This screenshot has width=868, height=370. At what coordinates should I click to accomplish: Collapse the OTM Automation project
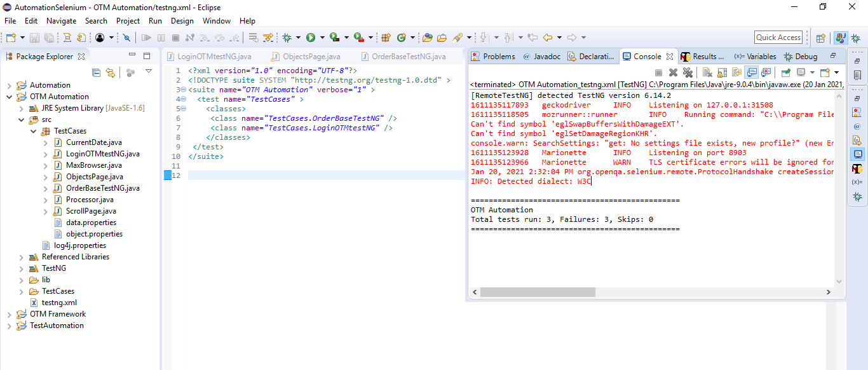coord(9,97)
